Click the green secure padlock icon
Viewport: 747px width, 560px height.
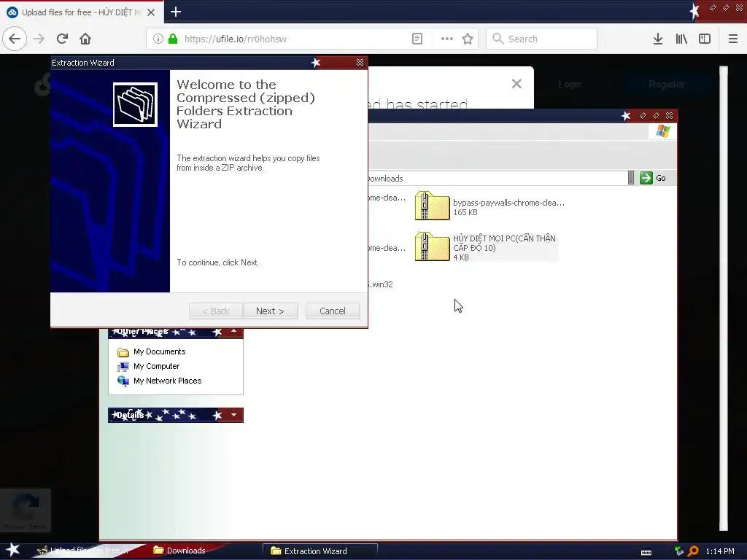[173, 39]
